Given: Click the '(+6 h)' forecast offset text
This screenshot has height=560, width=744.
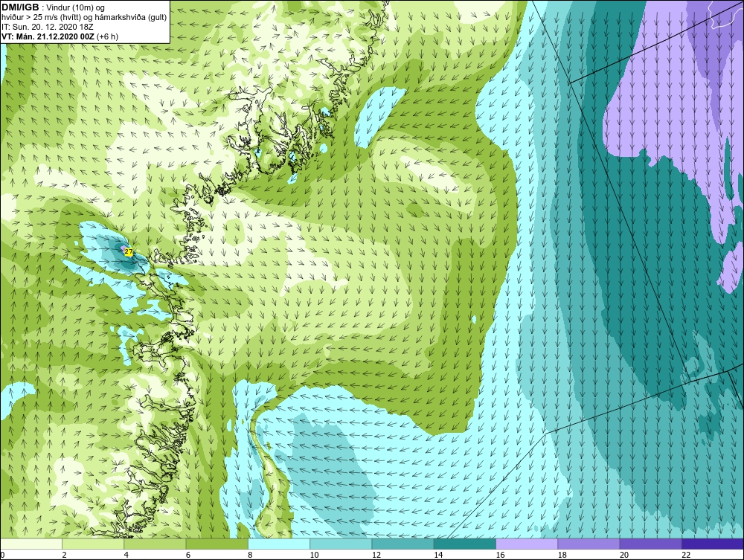Looking at the screenshot, I should point(108,36).
